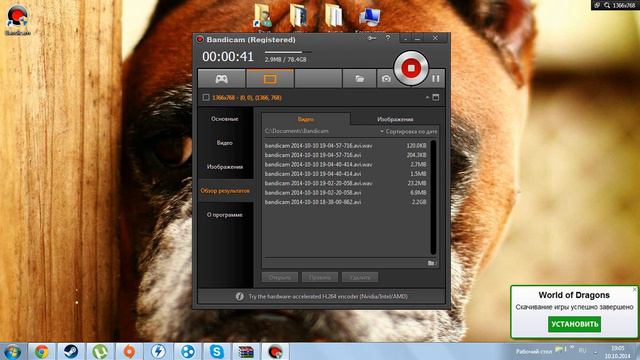Open the output folder from the toolbar
The height and width of the screenshot is (360, 640).
coord(359,79)
